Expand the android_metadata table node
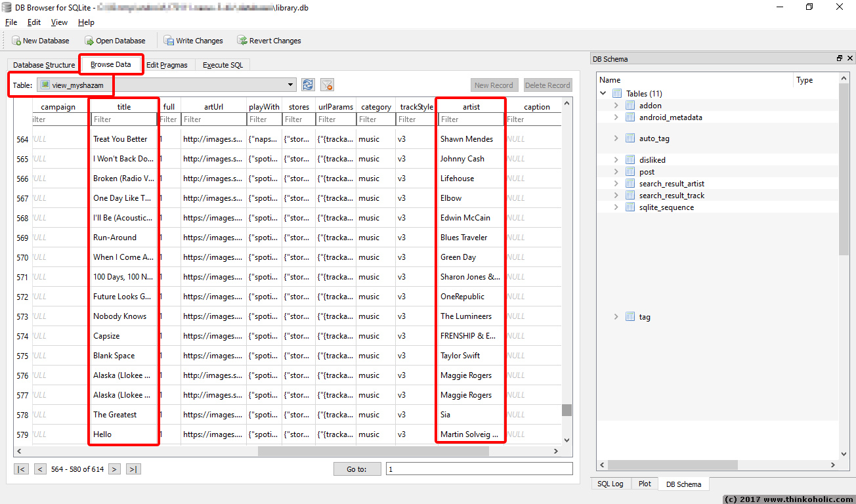 tap(616, 117)
